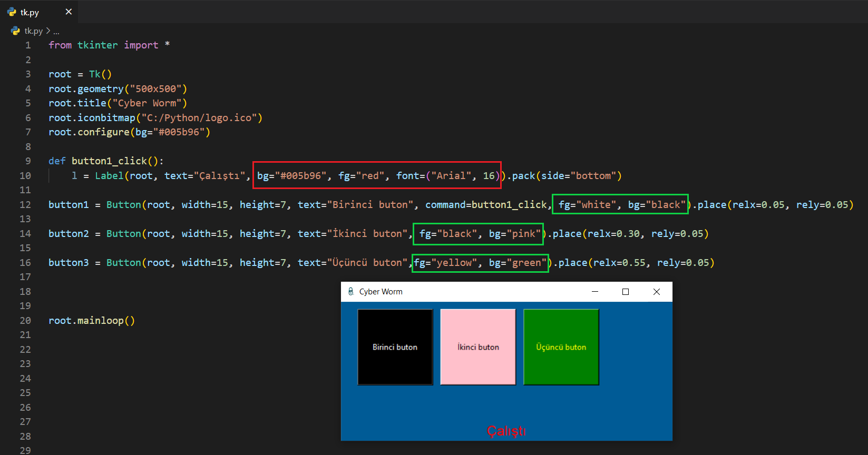
Task: Click the red "Çalıştı" label text
Action: click(506, 431)
